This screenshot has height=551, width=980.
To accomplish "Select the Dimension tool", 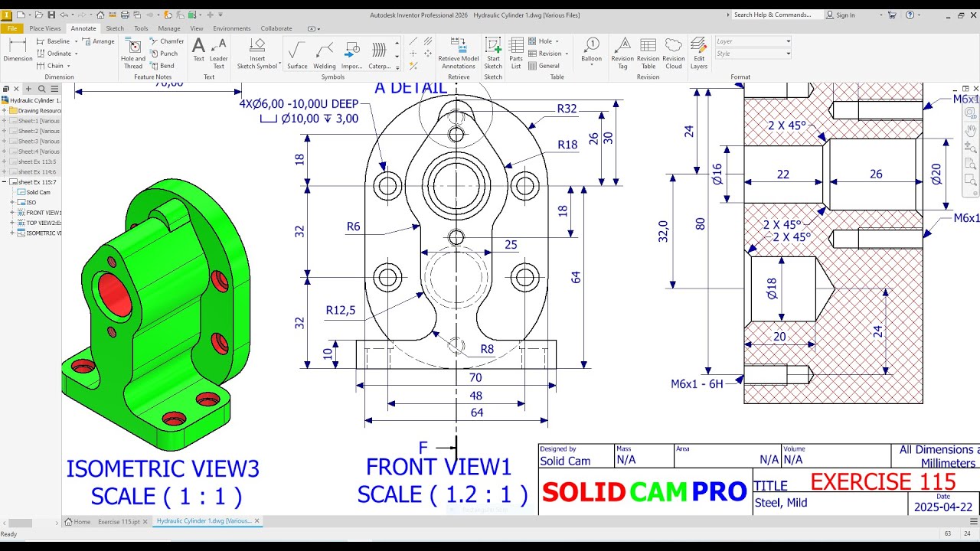I will [x=18, y=51].
